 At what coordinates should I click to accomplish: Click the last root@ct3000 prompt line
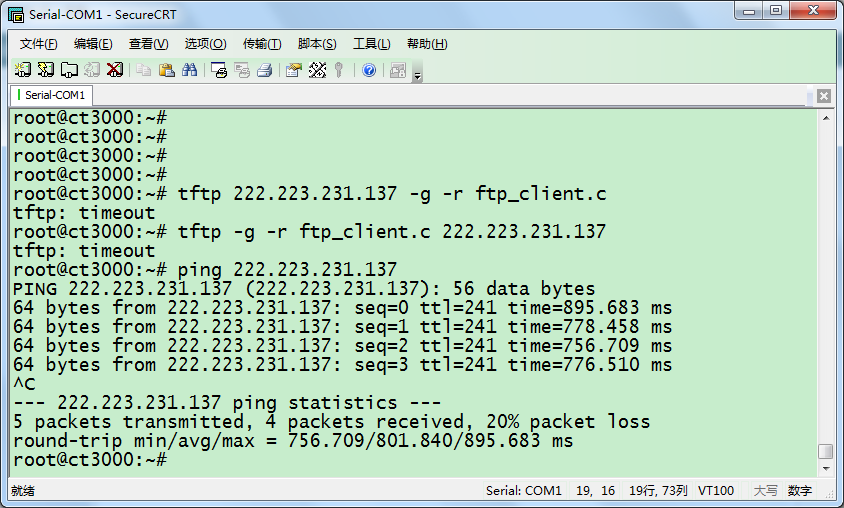pyautogui.click(x=90, y=460)
